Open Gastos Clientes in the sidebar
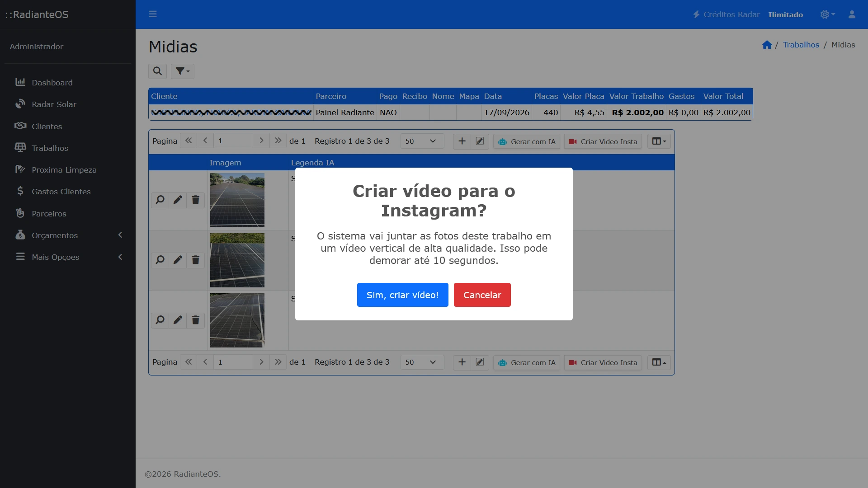Viewport: 868px width, 488px height. click(x=68, y=192)
